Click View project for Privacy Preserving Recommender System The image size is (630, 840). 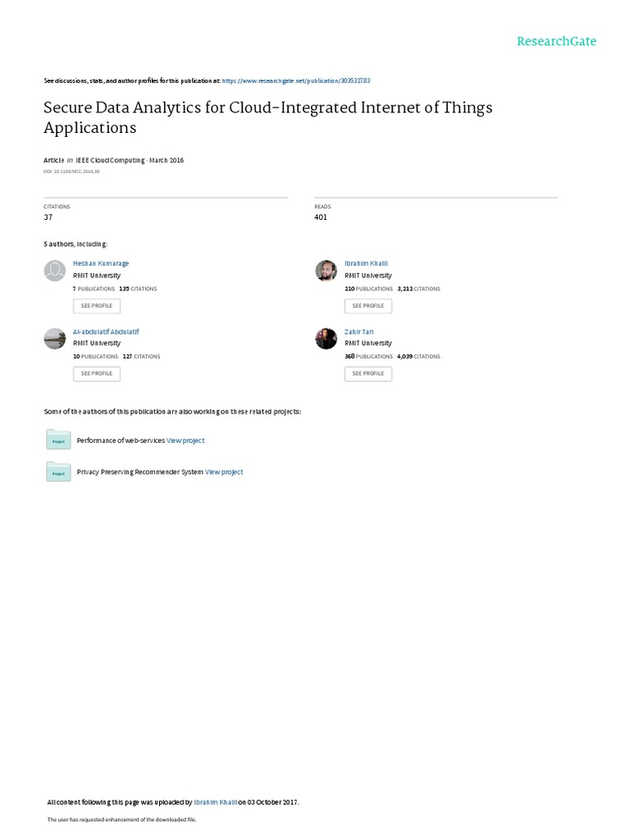[224, 472]
